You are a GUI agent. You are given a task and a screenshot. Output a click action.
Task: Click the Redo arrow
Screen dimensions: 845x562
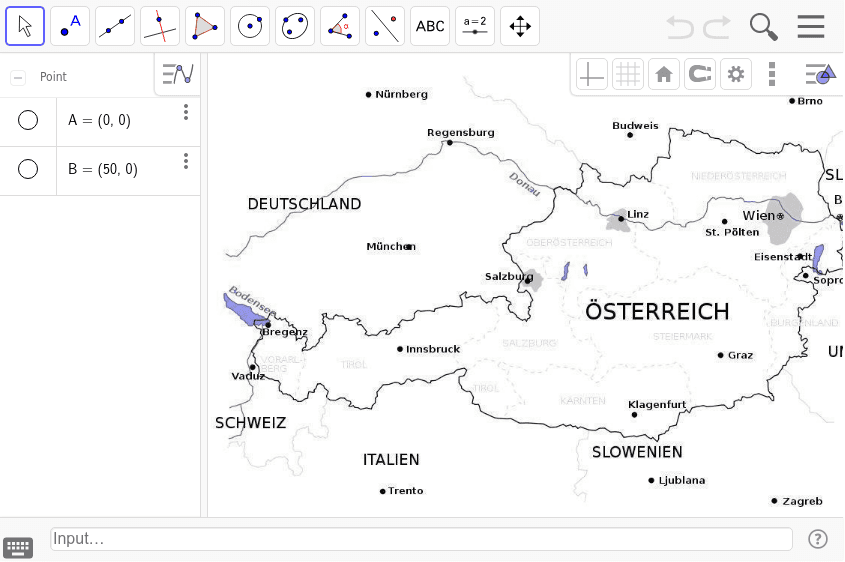(717, 26)
